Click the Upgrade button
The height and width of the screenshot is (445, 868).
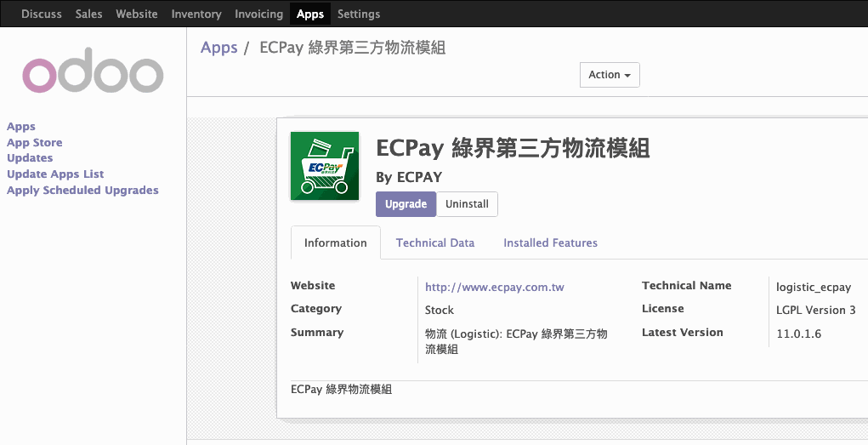click(406, 204)
